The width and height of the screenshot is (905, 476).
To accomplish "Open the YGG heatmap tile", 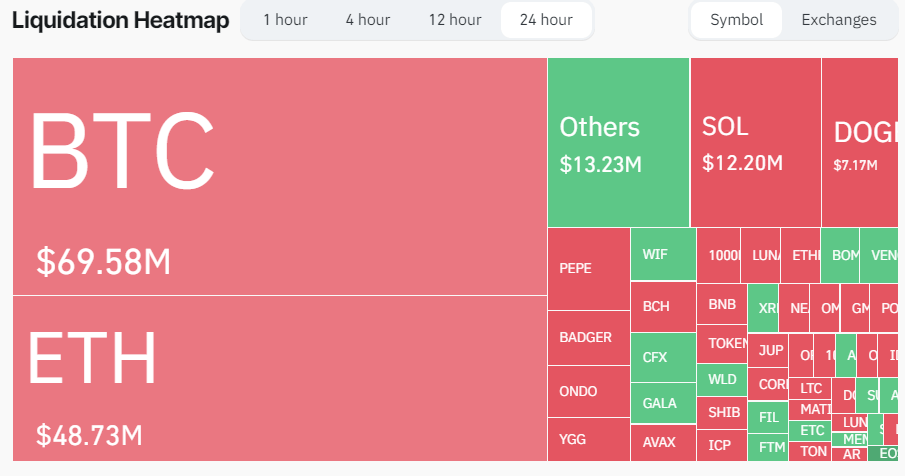I will pos(588,439).
